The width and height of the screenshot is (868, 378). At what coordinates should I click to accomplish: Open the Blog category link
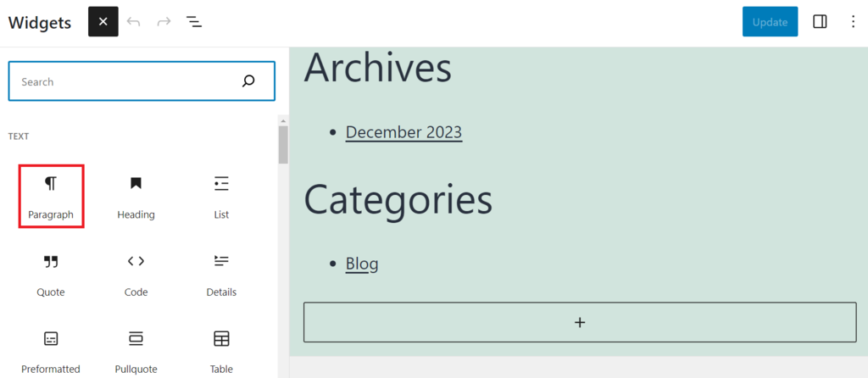click(x=362, y=264)
